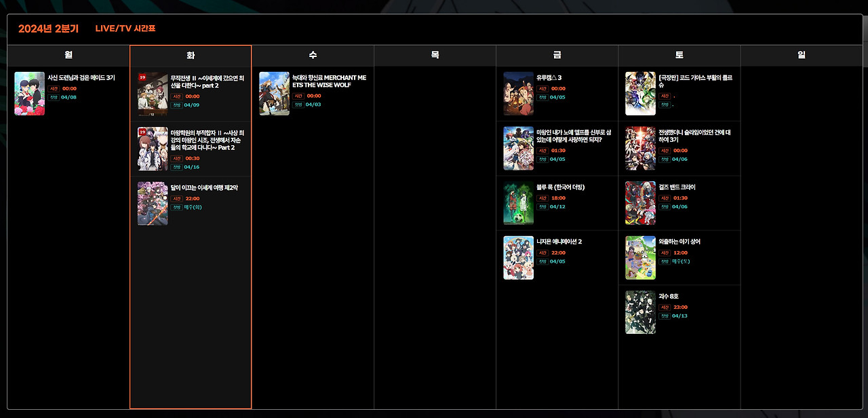Click the title 괴수 8호
Viewport: 868px width, 418px height.
[669, 297]
